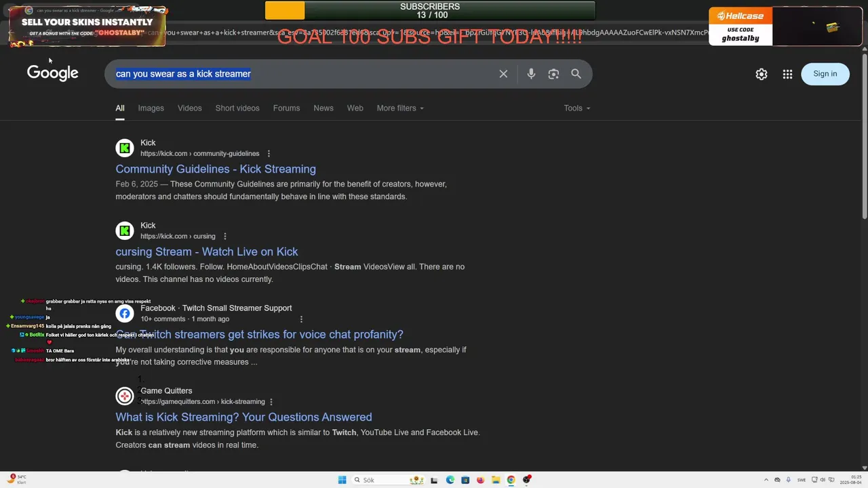Click the 'Feb 6, 2025' result date
The height and width of the screenshot is (488, 868).
coord(136,184)
